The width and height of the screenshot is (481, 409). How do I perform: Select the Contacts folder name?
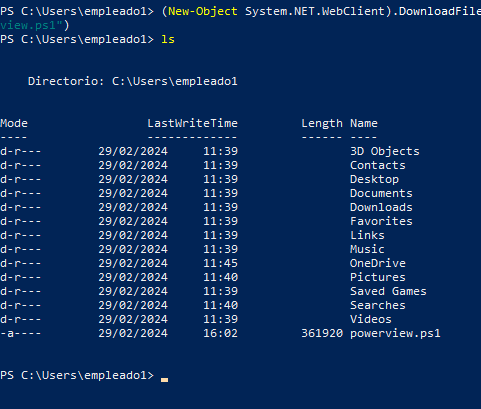click(378, 165)
